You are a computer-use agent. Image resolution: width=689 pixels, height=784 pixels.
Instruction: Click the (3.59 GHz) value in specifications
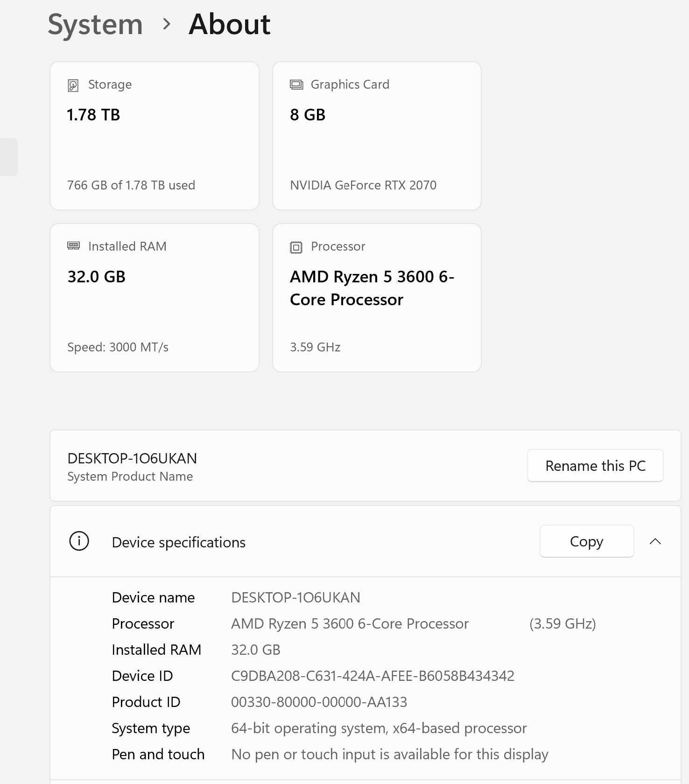tap(562, 623)
